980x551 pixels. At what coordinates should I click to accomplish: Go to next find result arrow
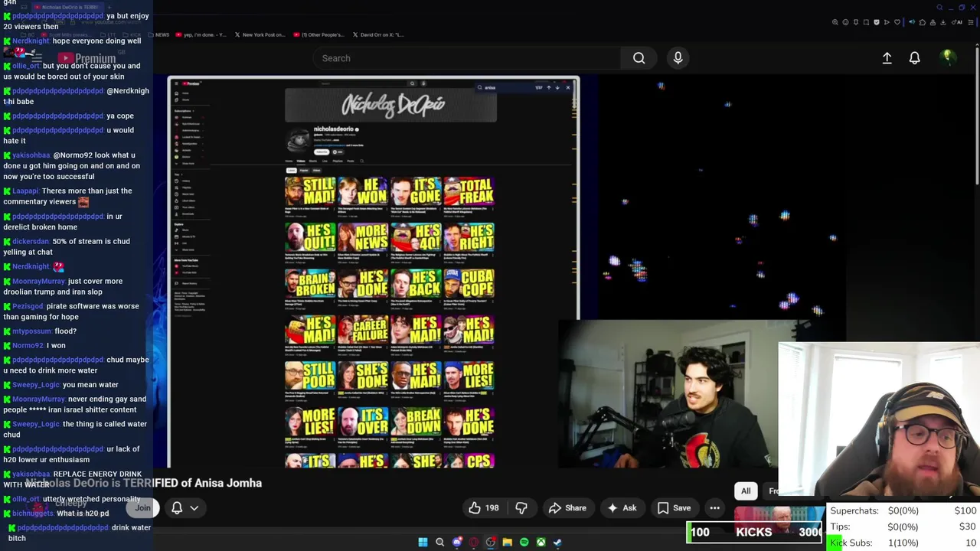(x=557, y=87)
